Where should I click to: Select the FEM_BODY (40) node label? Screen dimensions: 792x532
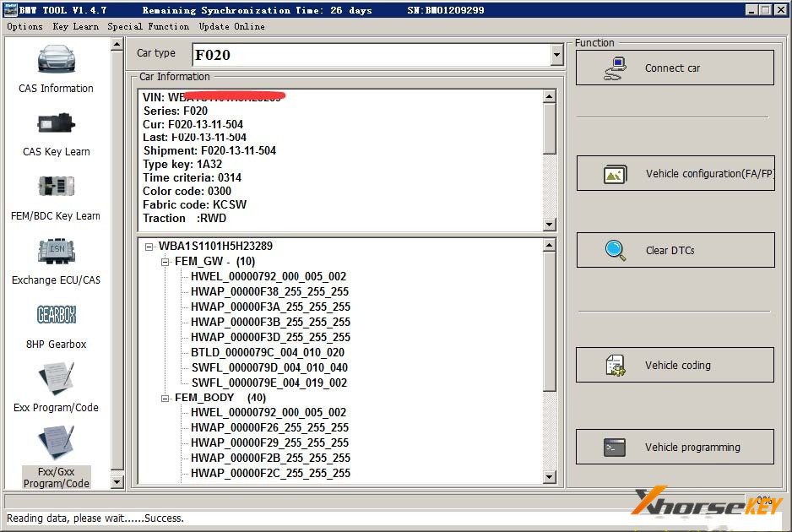(x=220, y=398)
